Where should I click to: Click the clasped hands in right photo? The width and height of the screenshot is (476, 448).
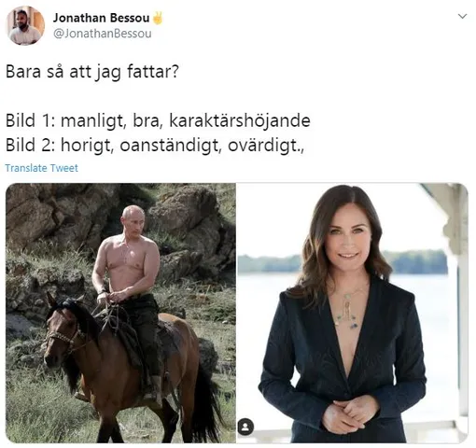[x=348, y=413]
